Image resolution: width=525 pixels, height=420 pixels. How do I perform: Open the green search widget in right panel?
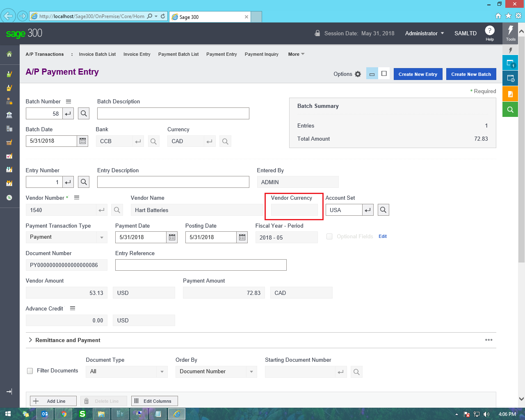click(510, 110)
